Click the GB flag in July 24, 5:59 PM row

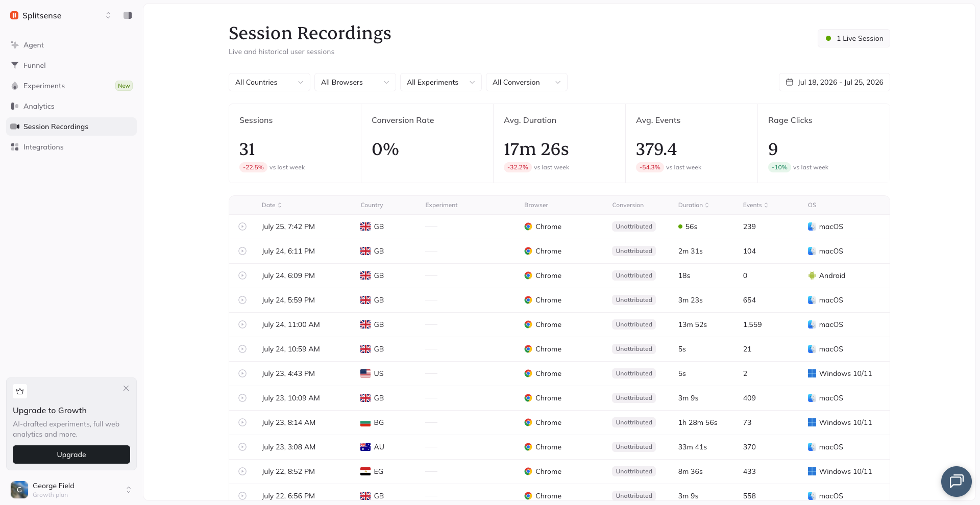[365, 300]
